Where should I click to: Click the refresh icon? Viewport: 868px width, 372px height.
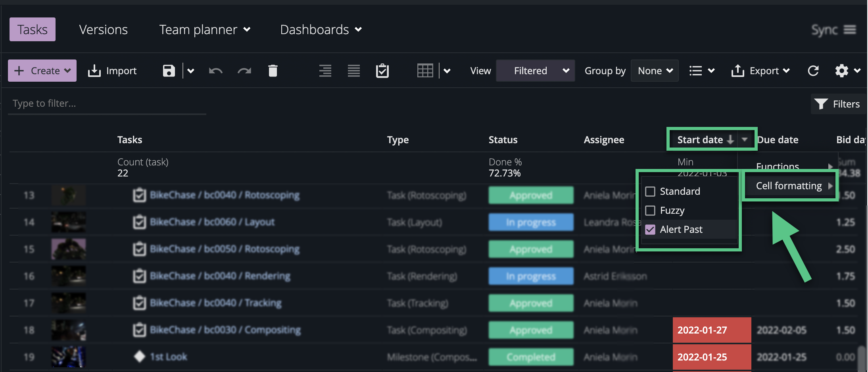814,71
